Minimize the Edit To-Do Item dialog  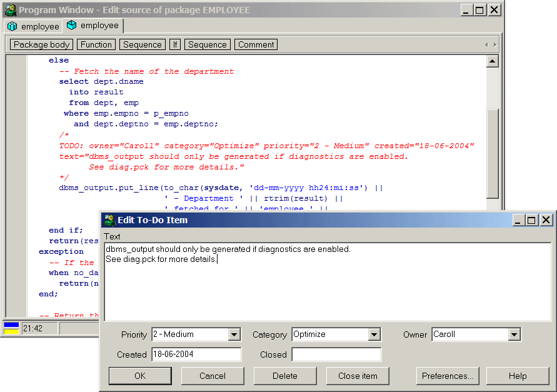pyautogui.click(x=518, y=220)
